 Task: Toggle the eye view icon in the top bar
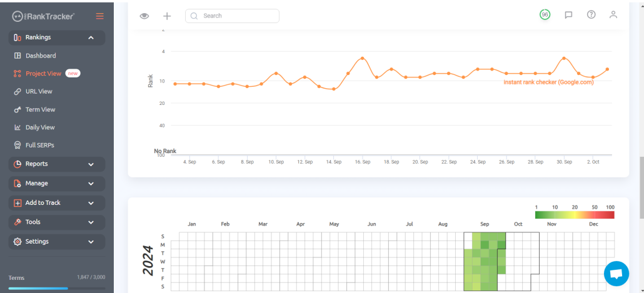click(144, 16)
